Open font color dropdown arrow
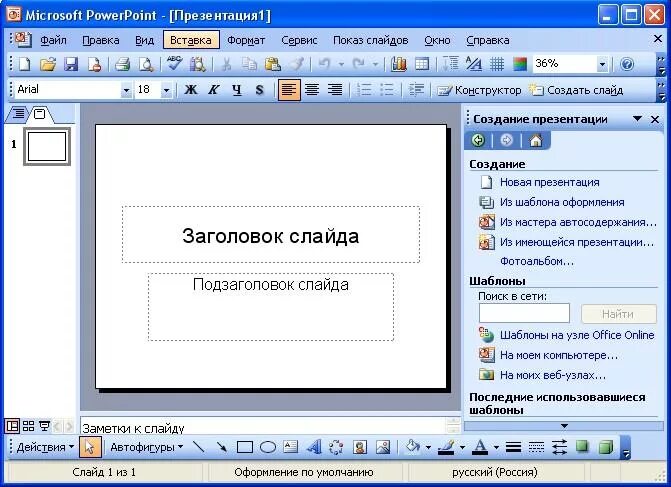 click(x=496, y=448)
